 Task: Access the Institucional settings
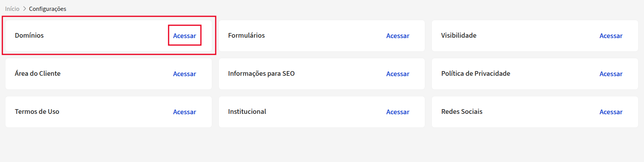pyautogui.click(x=398, y=112)
